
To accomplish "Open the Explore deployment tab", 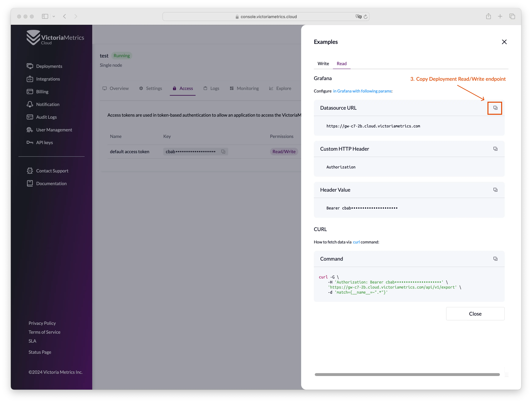I will point(280,88).
